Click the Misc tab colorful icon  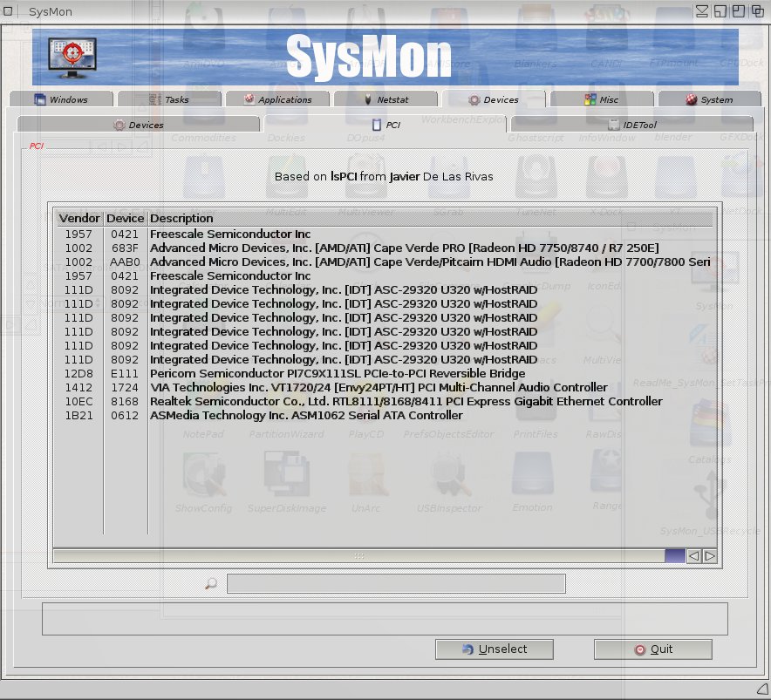590,99
